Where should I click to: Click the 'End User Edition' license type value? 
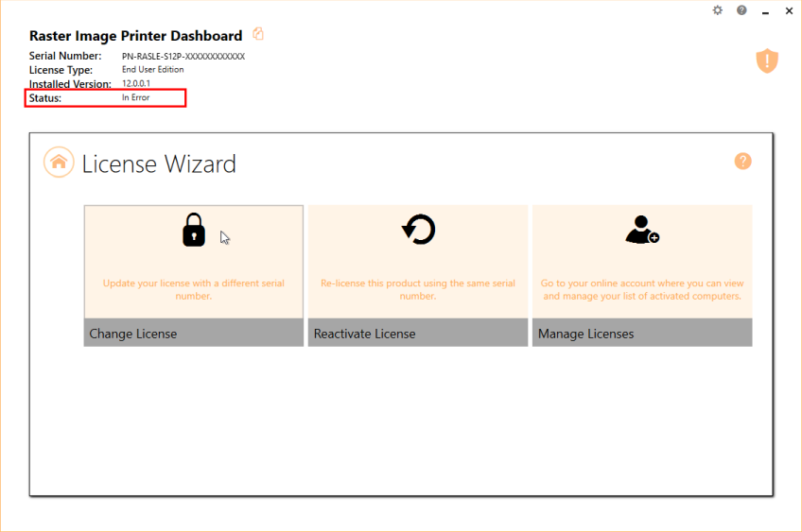click(x=152, y=70)
